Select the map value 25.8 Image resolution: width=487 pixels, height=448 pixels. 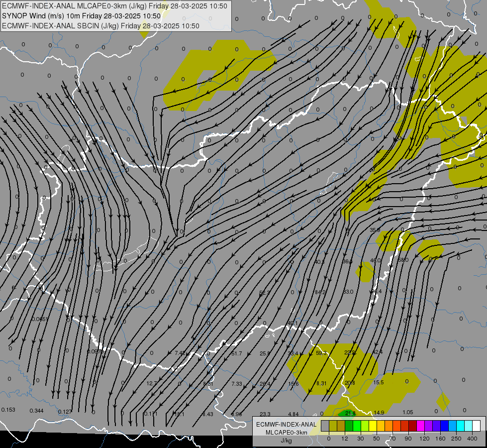[x=265, y=353]
